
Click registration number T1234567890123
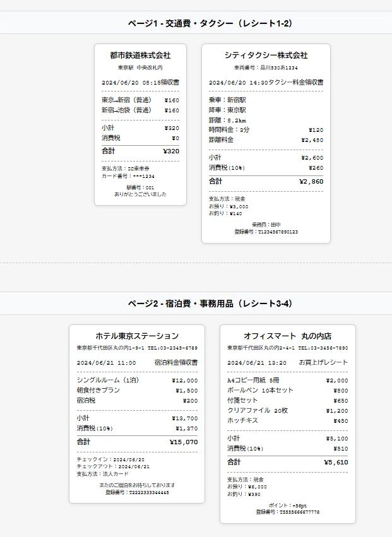pyautogui.click(x=266, y=232)
